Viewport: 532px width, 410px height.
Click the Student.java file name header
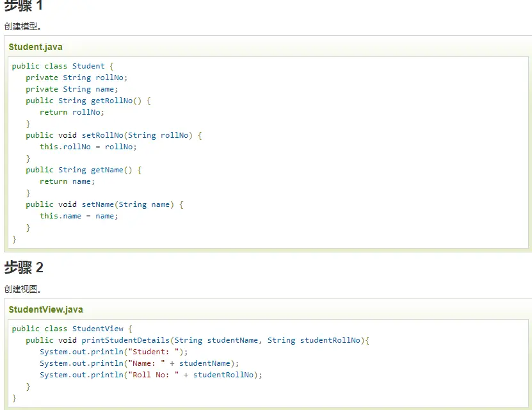pos(36,47)
